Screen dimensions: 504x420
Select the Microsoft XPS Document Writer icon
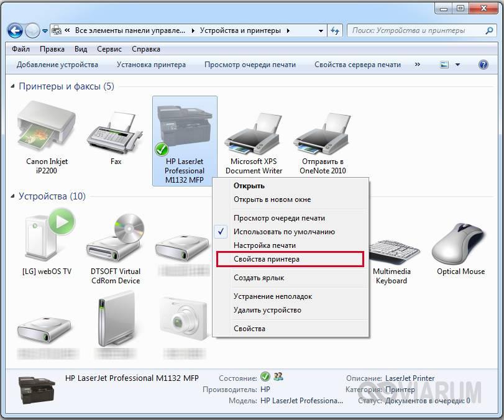point(254,133)
